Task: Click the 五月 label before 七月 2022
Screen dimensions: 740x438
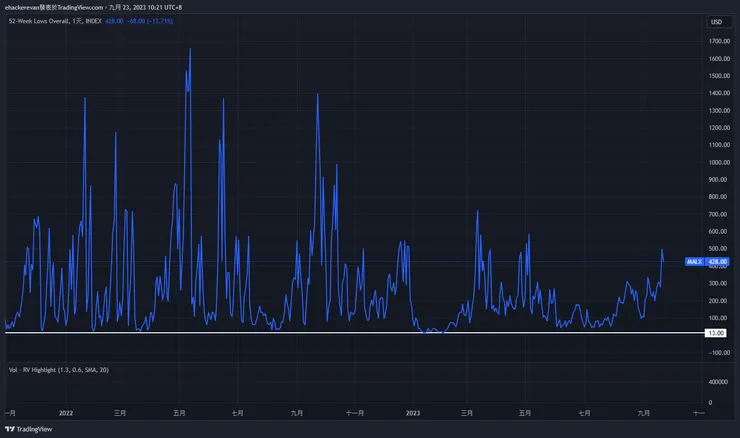Action: 179,413
